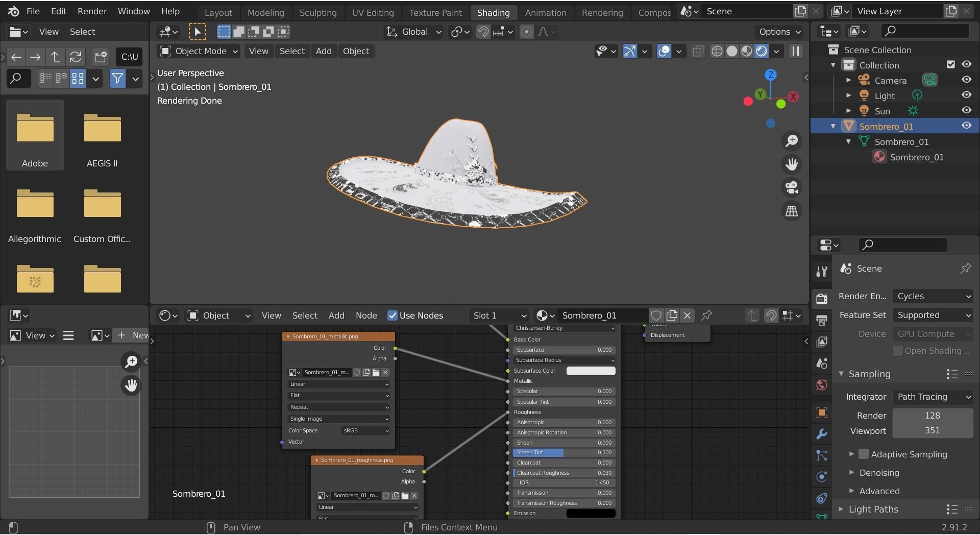Image resolution: width=980 pixels, height=535 pixels.
Task: Click the Options button in viewport header
Action: point(779,32)
